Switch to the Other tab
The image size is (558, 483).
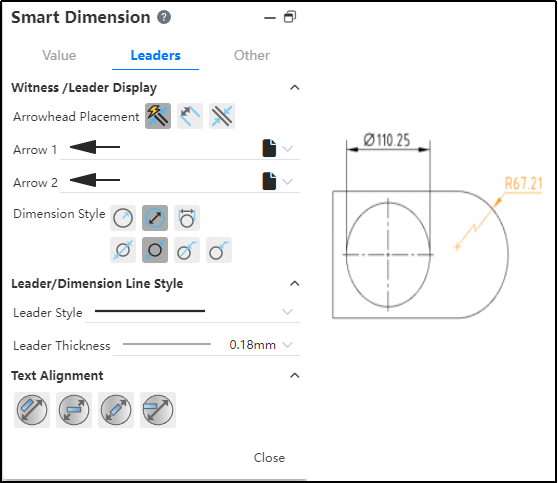252,56
